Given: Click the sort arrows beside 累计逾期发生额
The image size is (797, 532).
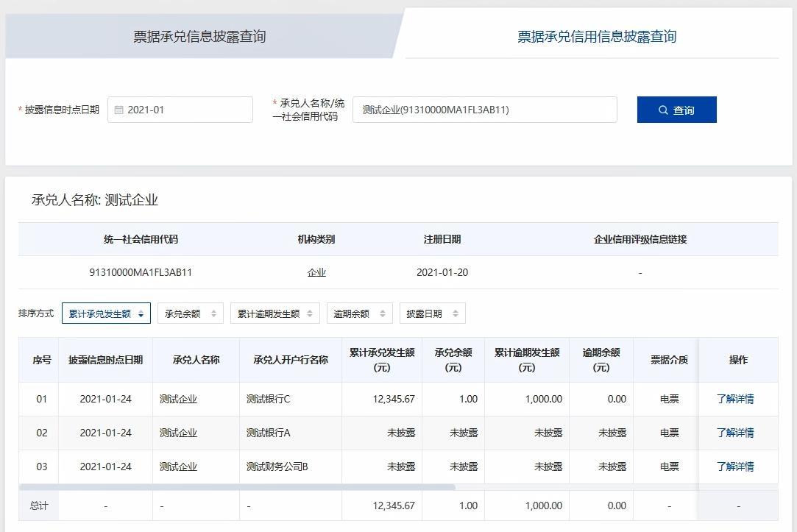Looking at the screenshot, I should pos(310,312).
